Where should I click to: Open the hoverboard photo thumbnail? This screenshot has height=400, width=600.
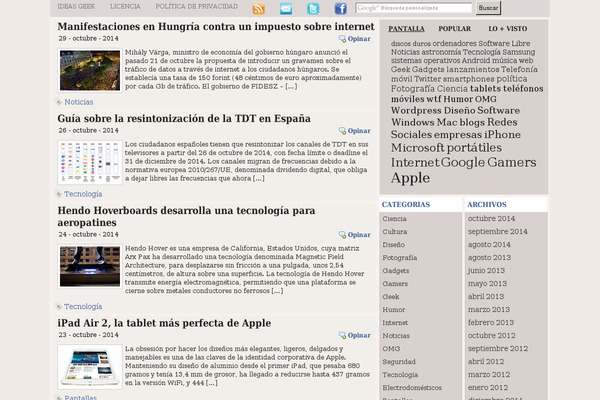(x=90, y=266)
